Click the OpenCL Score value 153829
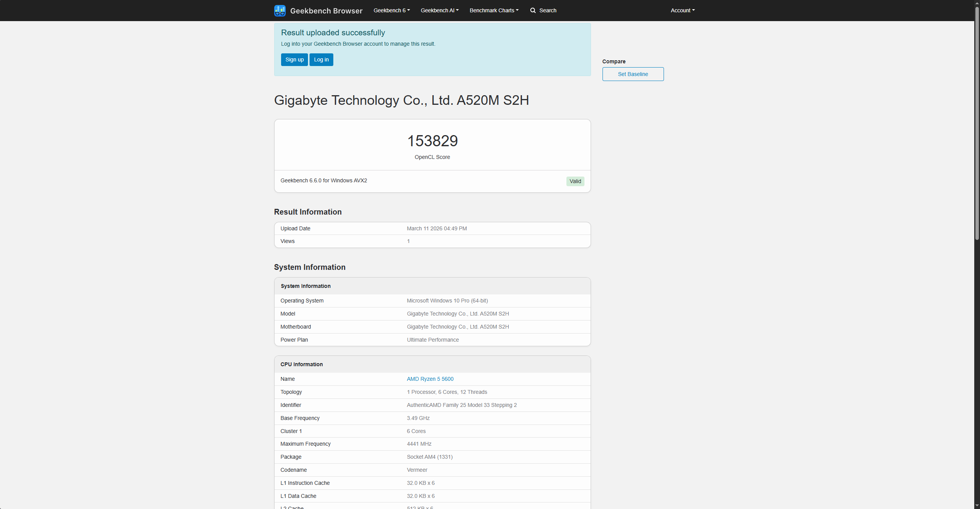The height and width of the screenshot is (509, 980). coord(432,140)
